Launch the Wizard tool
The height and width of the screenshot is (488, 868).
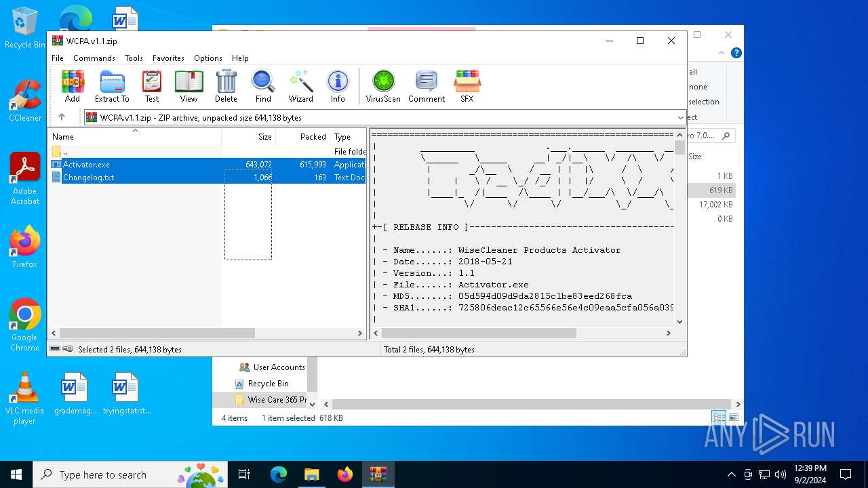click(x=300, y=86)
